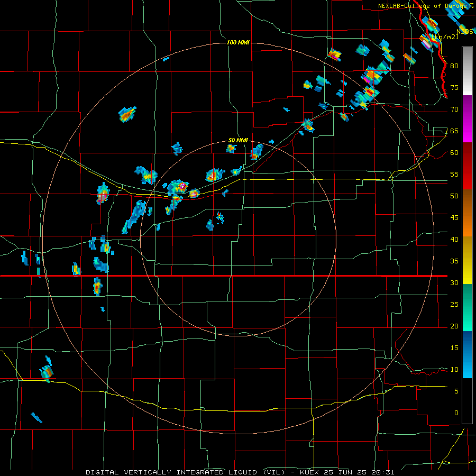476x476 pixels.
Task: Click the 100 NMI range ring label
Action: pyautogui.click(x=238, y=42)
